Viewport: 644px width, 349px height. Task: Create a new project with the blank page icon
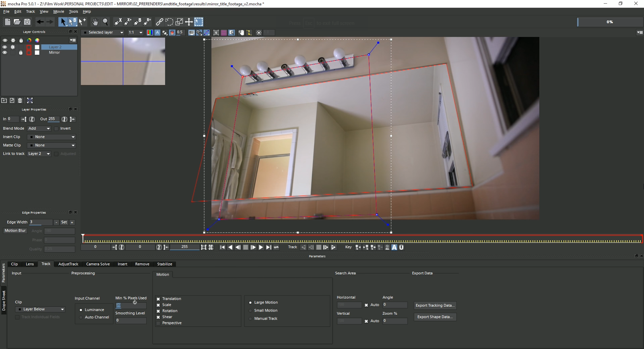8,22
